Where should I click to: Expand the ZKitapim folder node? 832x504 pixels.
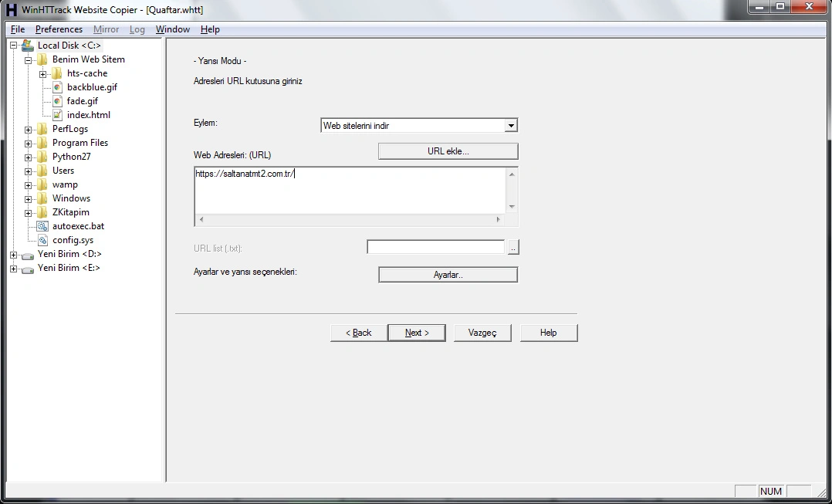pos(28,213)
